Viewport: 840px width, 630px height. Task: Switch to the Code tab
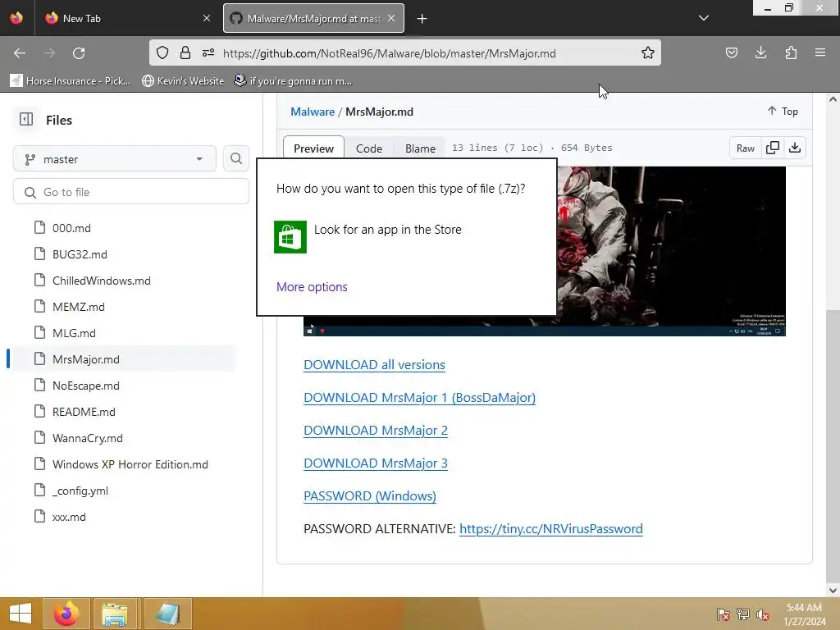369,148
